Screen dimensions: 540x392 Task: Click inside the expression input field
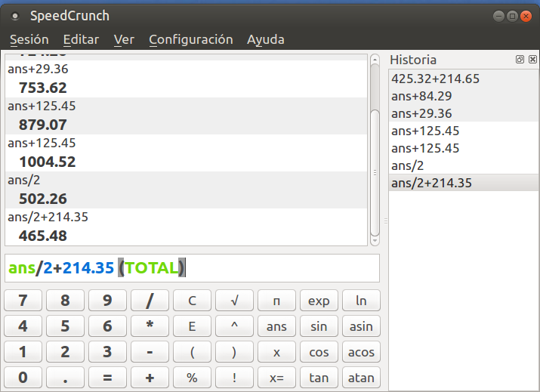point(192,268)
